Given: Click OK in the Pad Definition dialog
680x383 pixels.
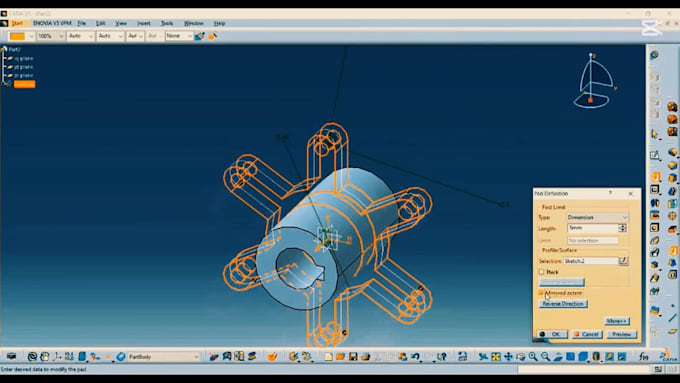Looking at the screenshot, I should 552,334.
